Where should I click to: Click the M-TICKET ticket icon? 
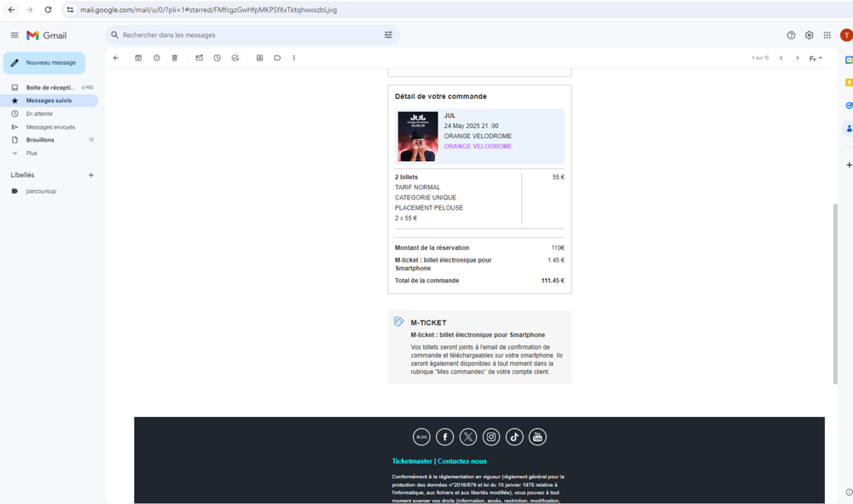398,322
